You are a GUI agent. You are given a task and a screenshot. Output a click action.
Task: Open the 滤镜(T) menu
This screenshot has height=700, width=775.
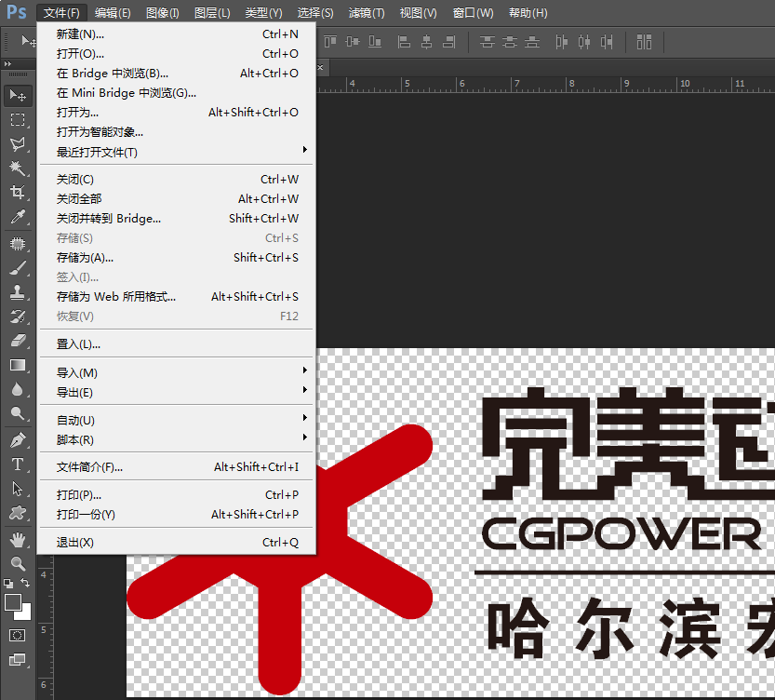[366, 13]
